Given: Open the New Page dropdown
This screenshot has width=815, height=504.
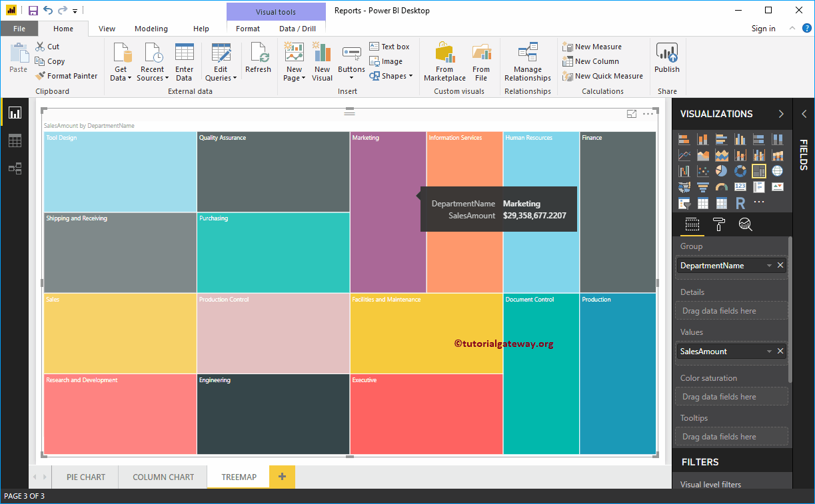Looking at the screenshot, I should 294,62.
